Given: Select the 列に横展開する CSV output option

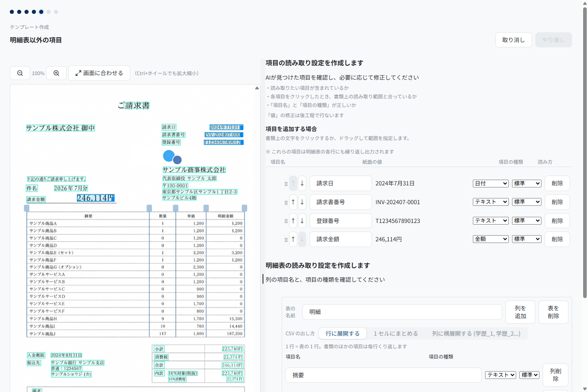Looking at the screenshot, I should pos(476,334).
